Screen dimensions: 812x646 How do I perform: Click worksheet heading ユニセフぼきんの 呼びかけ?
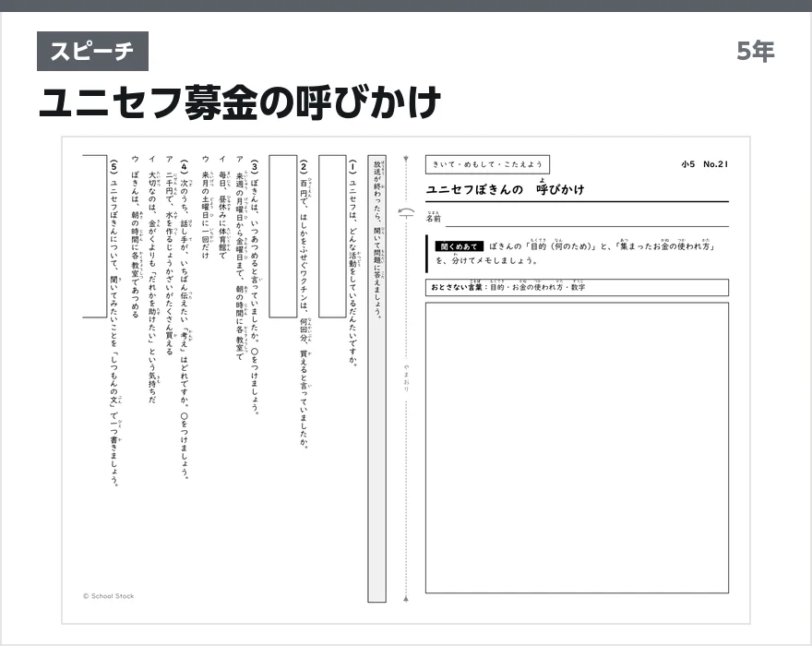click(x=506, y=187)
